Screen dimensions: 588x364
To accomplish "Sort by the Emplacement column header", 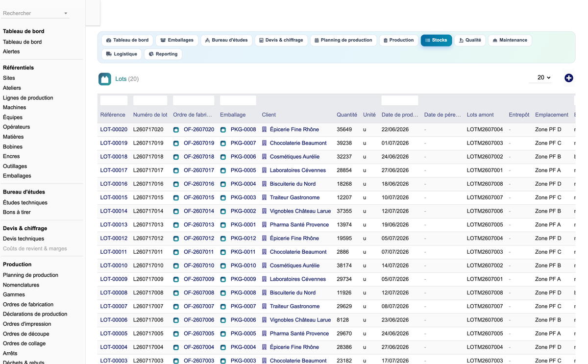I will point(552,115).
